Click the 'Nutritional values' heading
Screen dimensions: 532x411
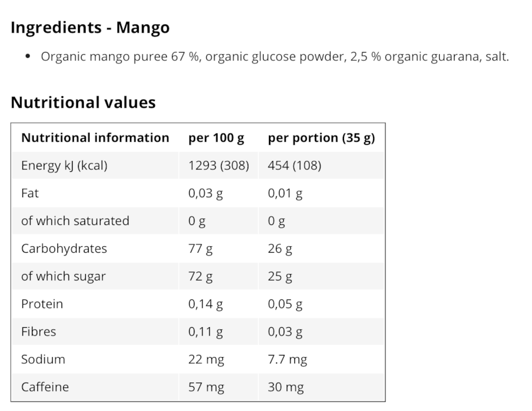point(83,102)
